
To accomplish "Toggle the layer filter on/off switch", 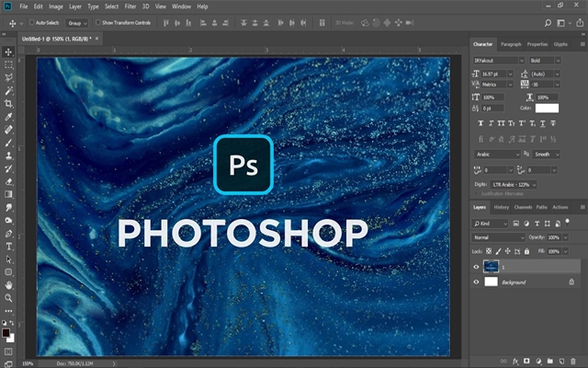I will pyautogui.click(x=568, y=223).
